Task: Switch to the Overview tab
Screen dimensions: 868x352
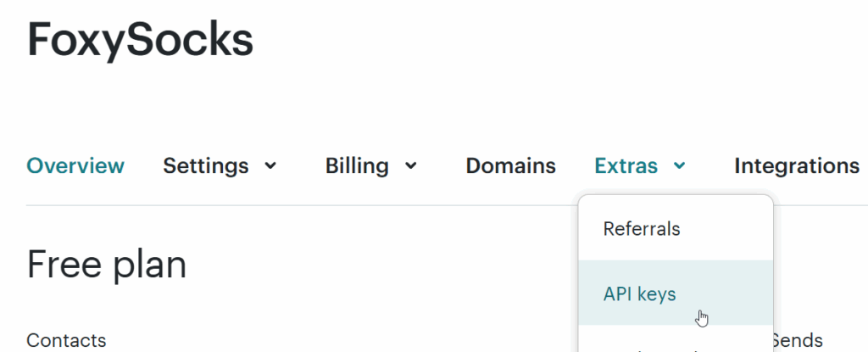Action: [x=75, y=166]
